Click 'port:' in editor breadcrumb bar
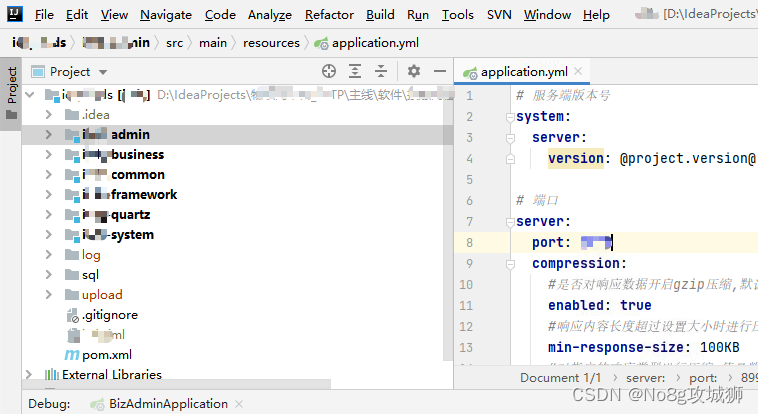The width and height of the screenshot is (758, 414). (703, 378)
